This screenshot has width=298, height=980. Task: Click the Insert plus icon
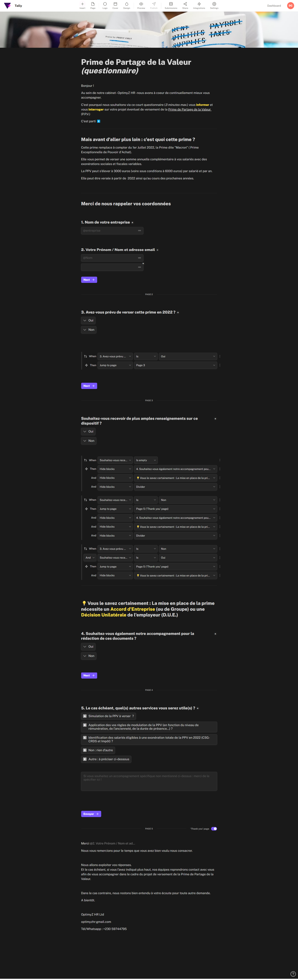pyautogui.click(x=82, y=4)
